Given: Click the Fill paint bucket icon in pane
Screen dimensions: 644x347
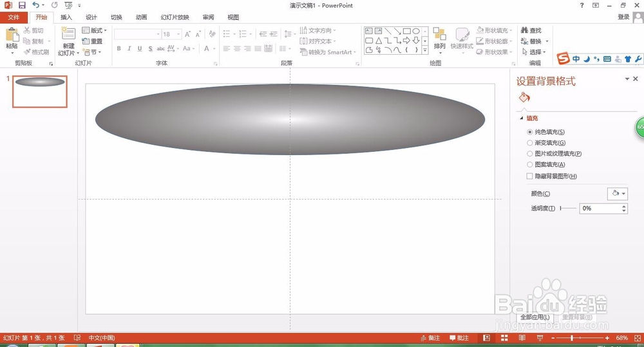Looking at the screenshot, I should [524, 97].
